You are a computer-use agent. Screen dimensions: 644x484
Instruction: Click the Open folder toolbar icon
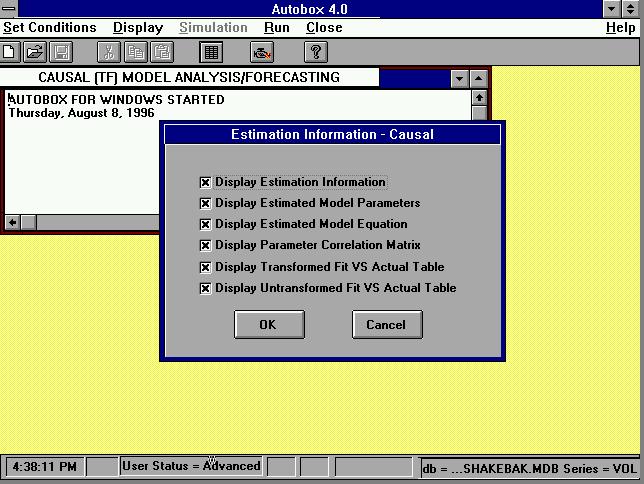(x=35, y=52)
